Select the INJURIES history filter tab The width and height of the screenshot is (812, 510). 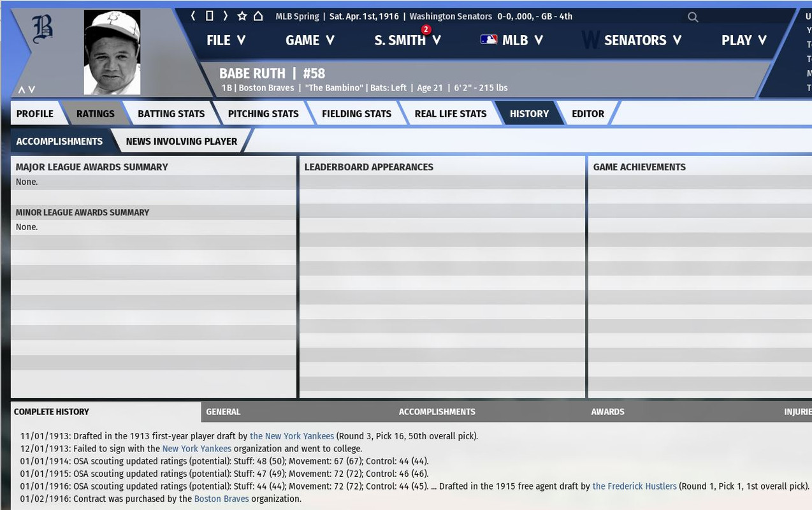coord(798,412)
